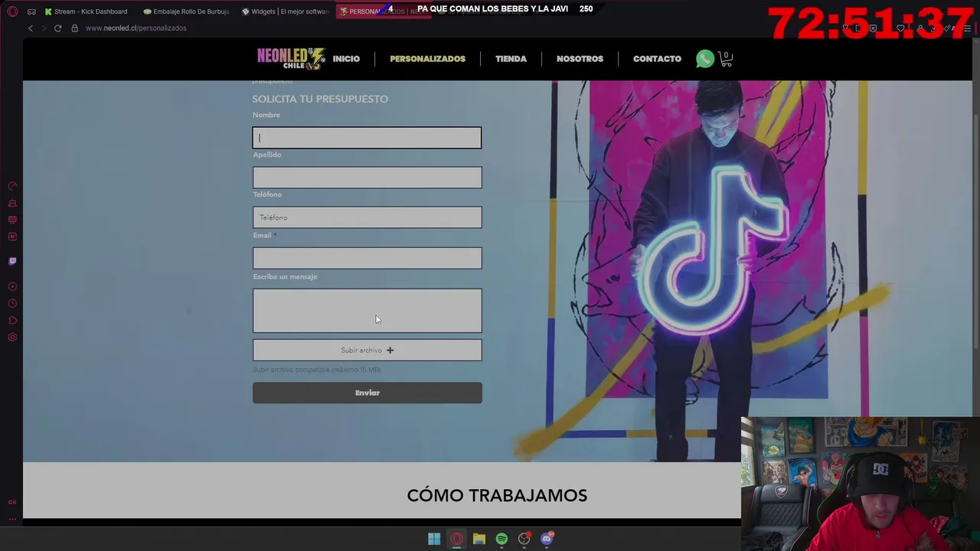The height and width of the screenshot is (551, 980).
Task: Open Opera GX from the taskbar
Action: (456, 539)
